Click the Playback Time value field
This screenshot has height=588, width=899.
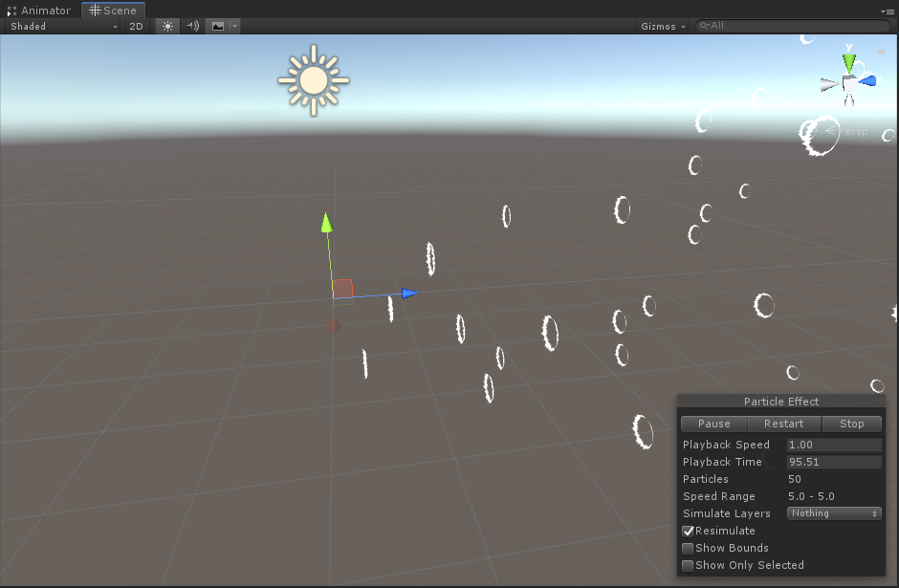click(834, 462)
